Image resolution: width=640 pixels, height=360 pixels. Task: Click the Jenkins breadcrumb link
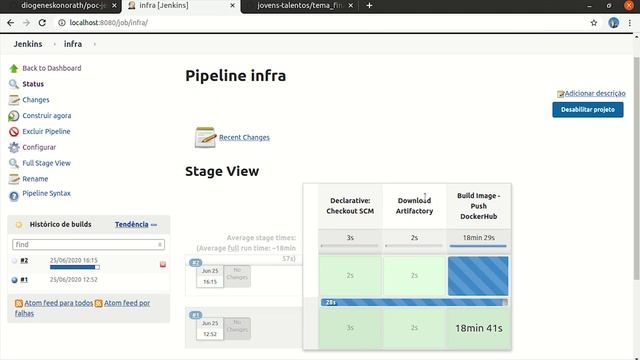click(28, 44)
